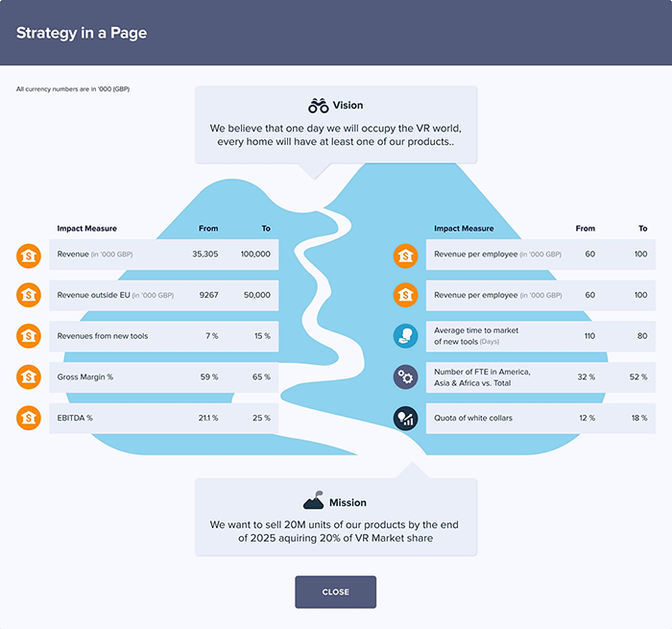Select the Revenue outside EU icon
The image size is (672, 629).
coord(29,296)
